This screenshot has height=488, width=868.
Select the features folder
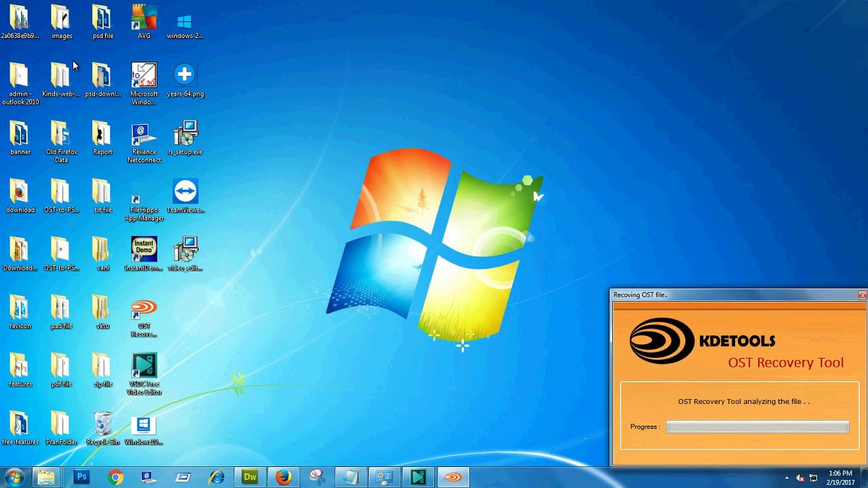[20, 371]
